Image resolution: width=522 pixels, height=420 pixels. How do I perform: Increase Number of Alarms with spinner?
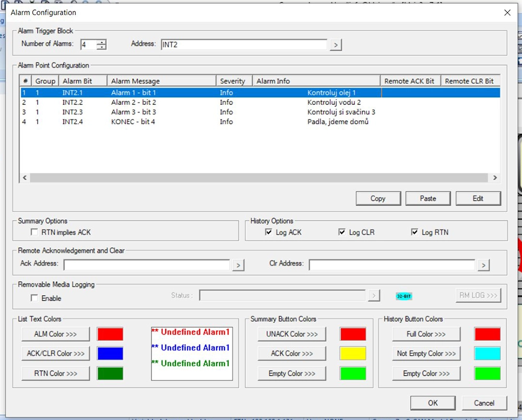[x=101, y=42]
